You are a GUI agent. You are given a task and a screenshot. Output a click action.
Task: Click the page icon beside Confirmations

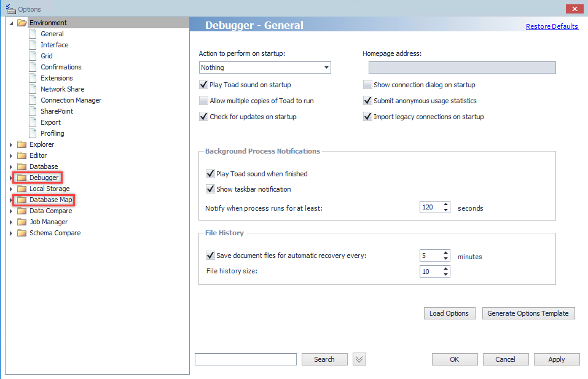point(33,67)
